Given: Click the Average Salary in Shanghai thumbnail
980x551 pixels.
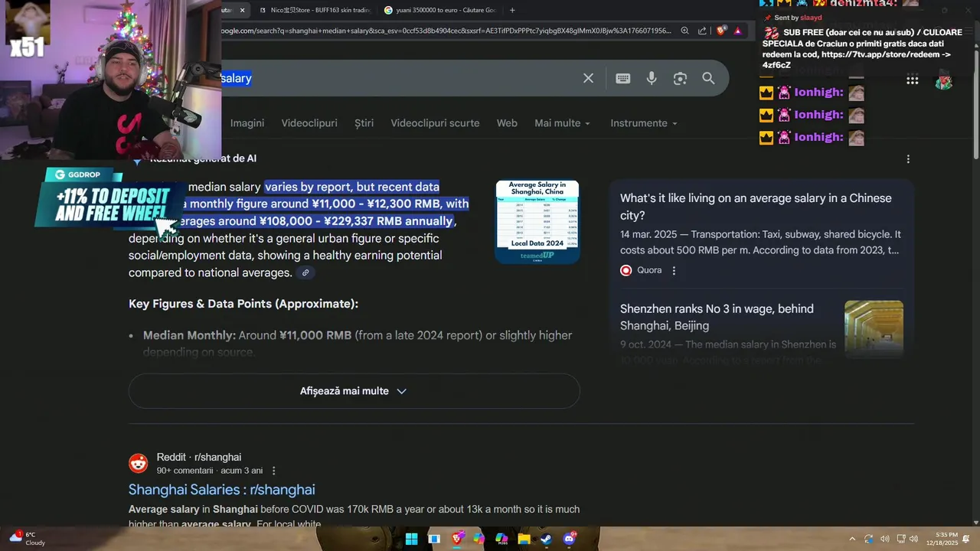Looking at the screenshot, I should [537, 222].
